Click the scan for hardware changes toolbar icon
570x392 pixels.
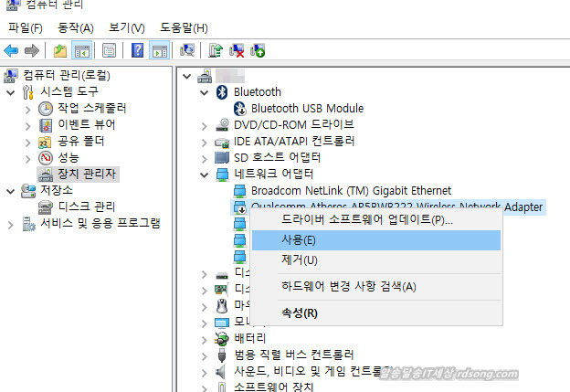click(x=187, y=50)
